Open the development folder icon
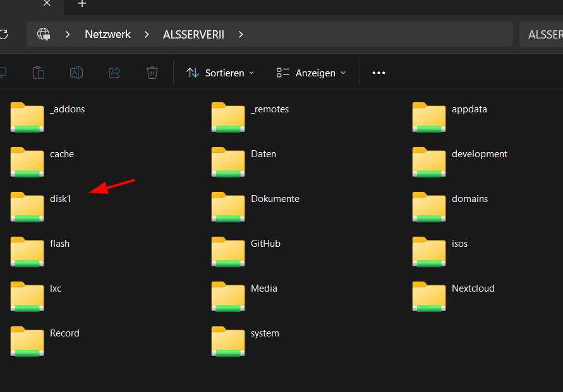Viewport: 563px width, 392px height. 429,162
